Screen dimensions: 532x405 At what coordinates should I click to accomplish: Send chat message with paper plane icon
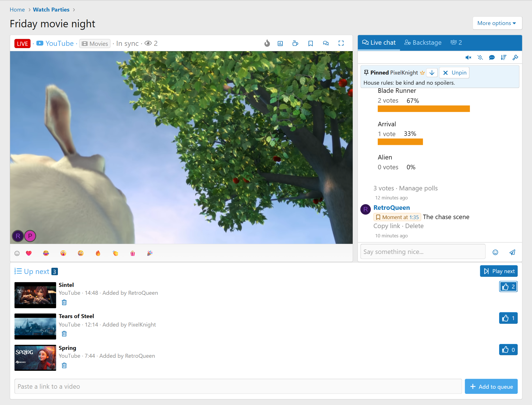point(512,252)
